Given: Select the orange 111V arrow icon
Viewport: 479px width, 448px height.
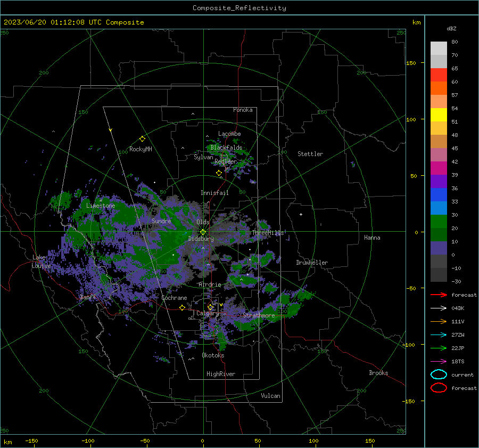Looking at the screenshot, I should pyautogui.click(x=439, y=321).
